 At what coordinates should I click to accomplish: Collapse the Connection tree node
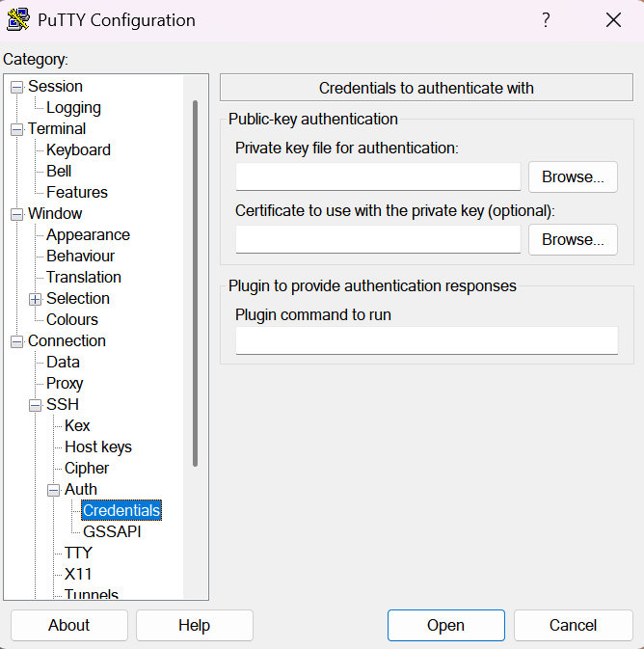[x=17, y=342]
